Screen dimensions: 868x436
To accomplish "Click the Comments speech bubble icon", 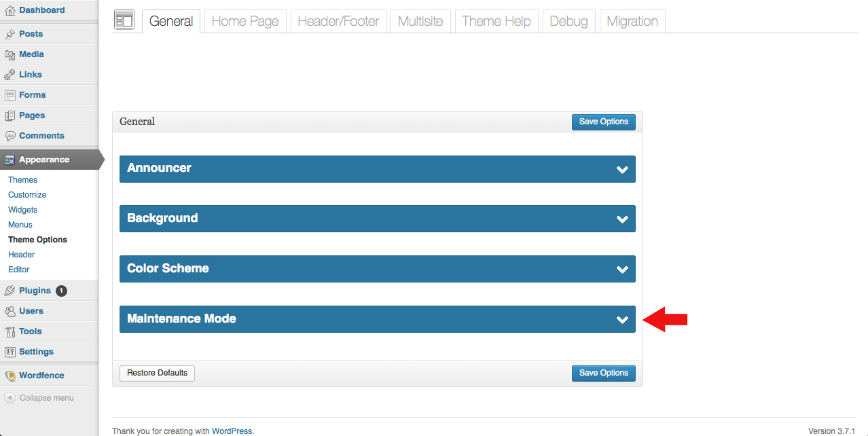I will pyautogui.click(x=10, y=136).
